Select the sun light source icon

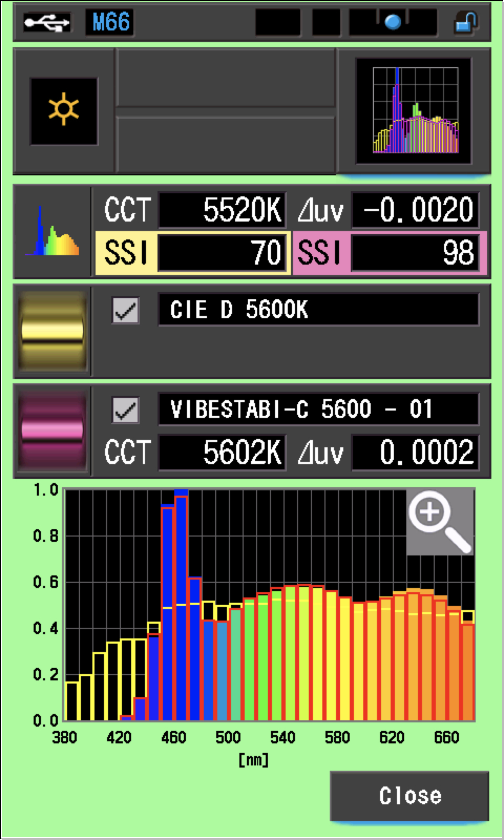(x=64, y=111)
